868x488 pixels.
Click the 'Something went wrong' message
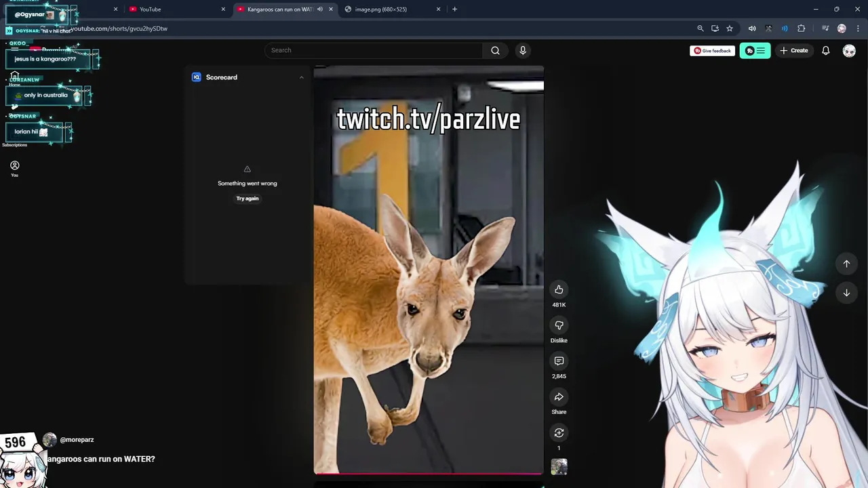(248, 183)
